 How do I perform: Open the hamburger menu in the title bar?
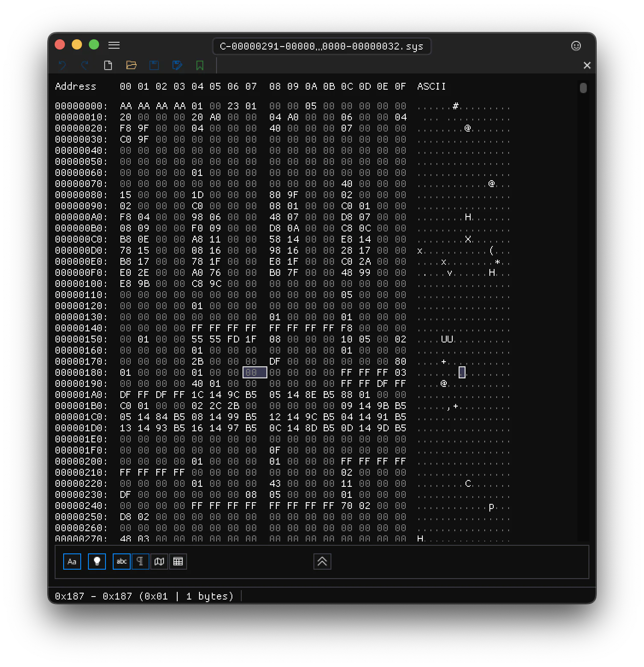pyautogui.click(x=114, y=45)
